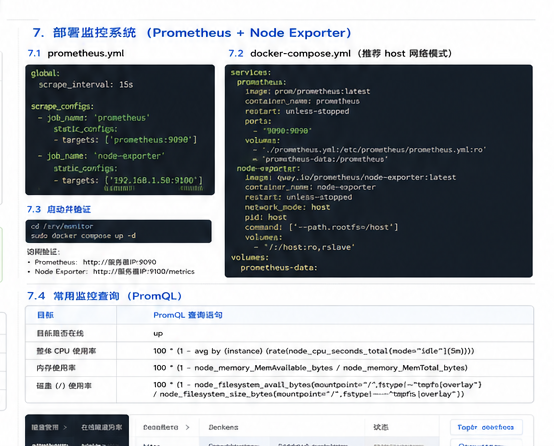Click the CPU usage row label

click(66, 351)
